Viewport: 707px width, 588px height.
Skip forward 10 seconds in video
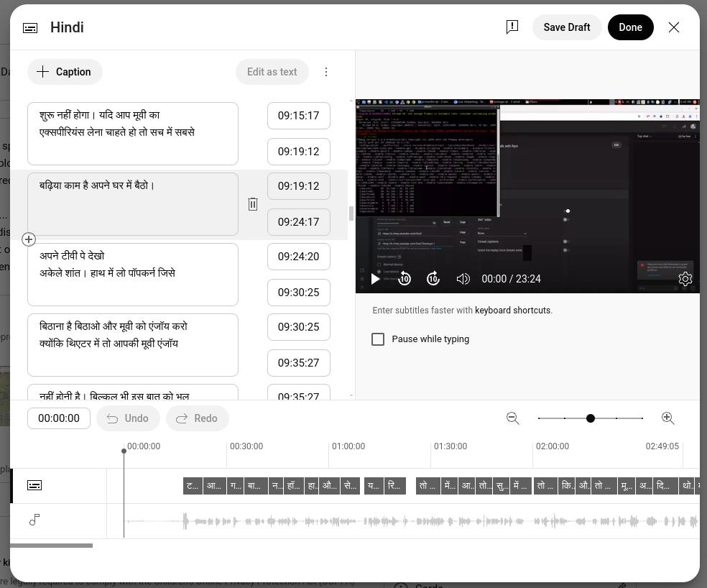(433, 279)
